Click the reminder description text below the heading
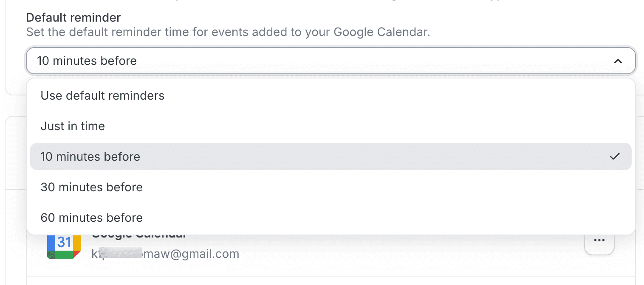The image size is (644, 285). (228, 32)
